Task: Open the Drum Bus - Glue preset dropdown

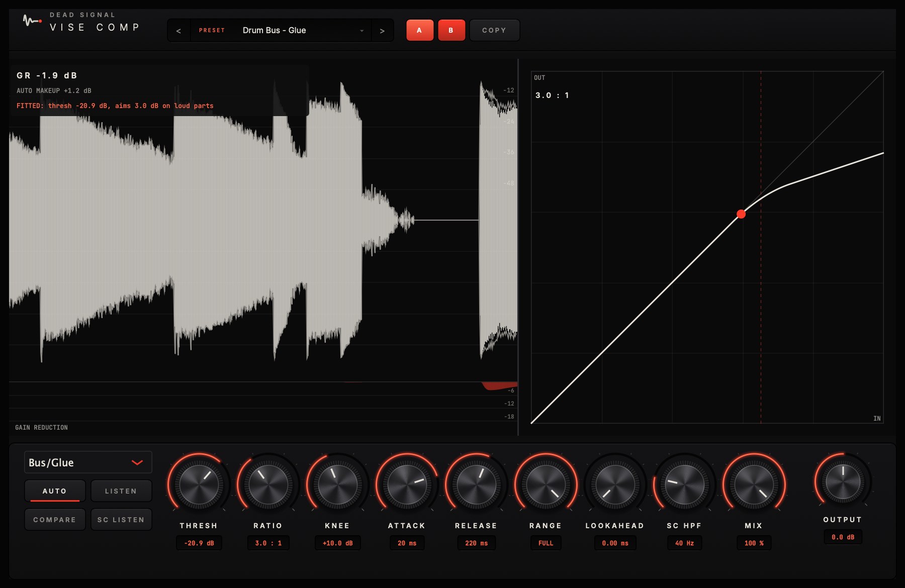Action: 281,31
